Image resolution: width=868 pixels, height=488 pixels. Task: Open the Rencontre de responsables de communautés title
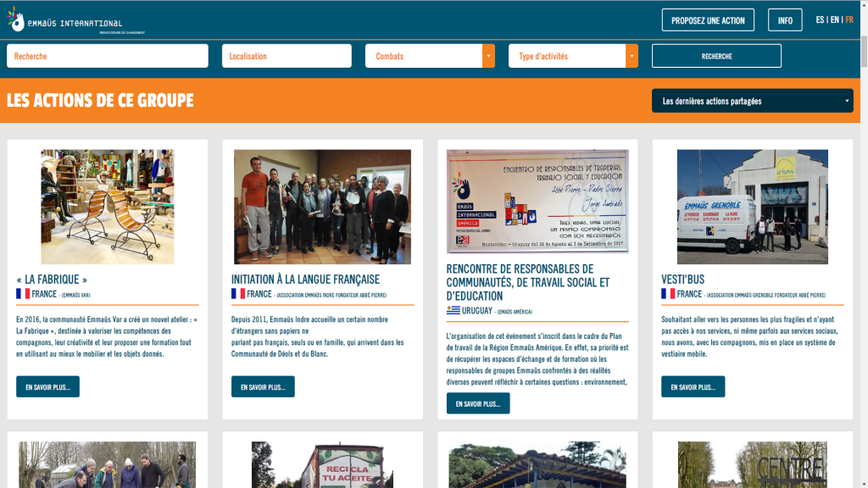(x=528, y=282)
